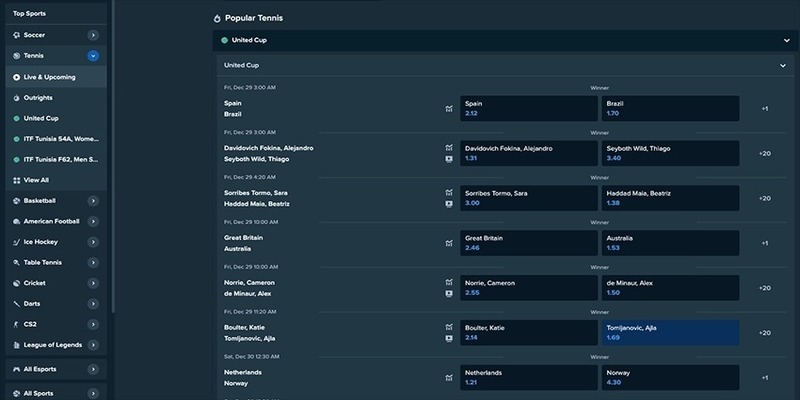Click the Basketball icon in sidebar
This screenshot has height=400, width=800.
16,201
